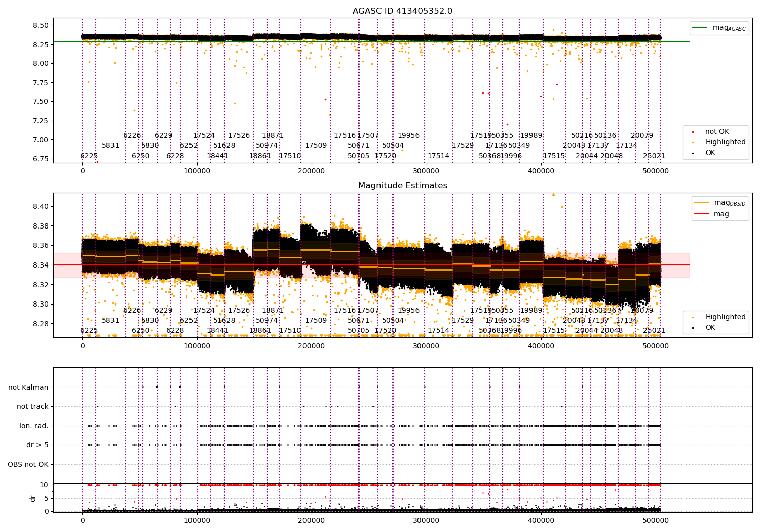Click obsid label 18871 in top plot
Image resolution: width=760 pixels, height=532 pixels.
coord(273,135)
